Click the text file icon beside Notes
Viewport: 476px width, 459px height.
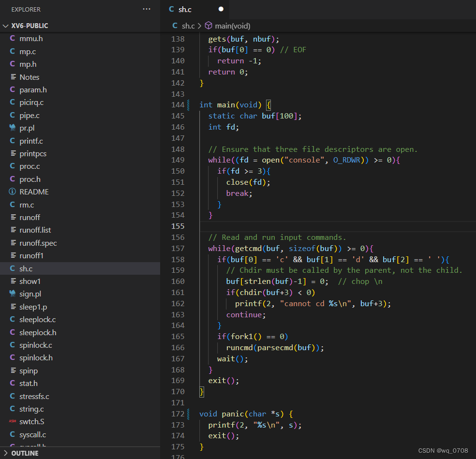pos(13,77)
